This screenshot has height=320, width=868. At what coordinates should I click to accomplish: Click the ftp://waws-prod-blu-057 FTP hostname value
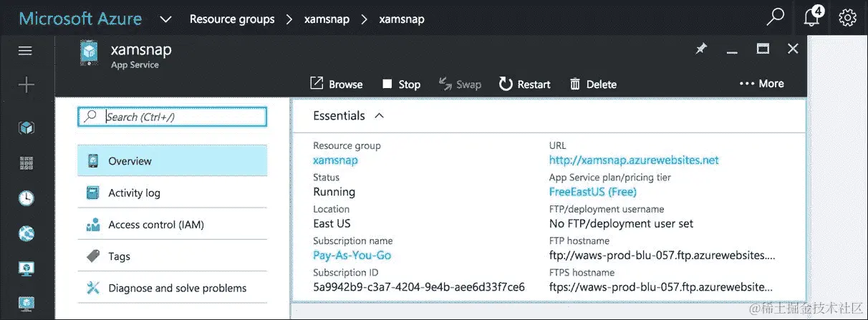(x=662, y=256)
